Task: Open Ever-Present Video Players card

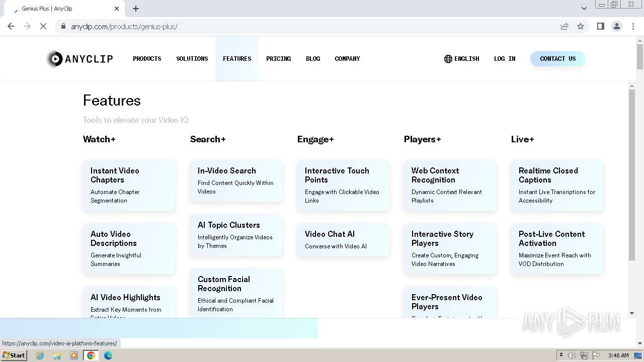Action: pos(450,303)
